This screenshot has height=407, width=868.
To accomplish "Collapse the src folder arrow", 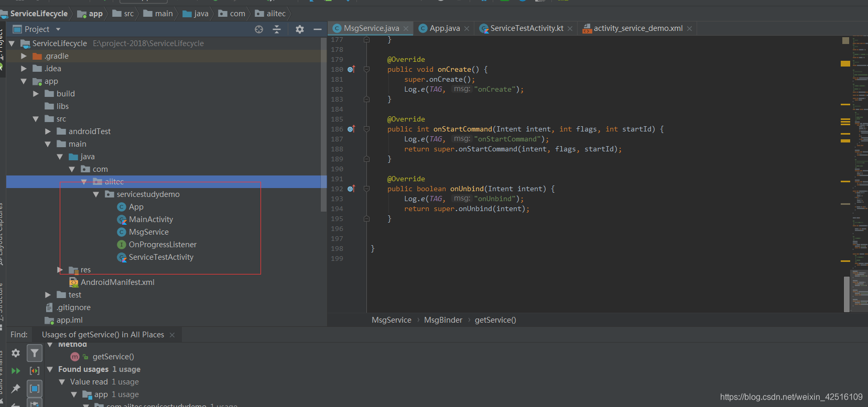I will [36, 119].
